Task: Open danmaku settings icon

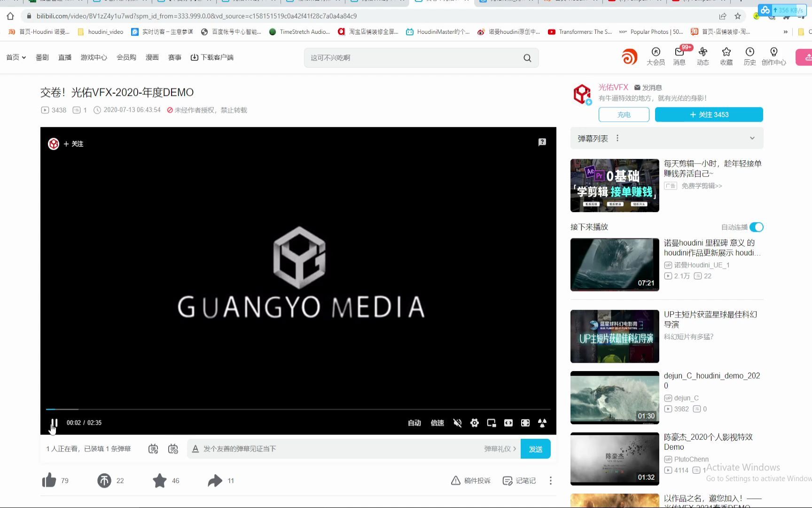Action: tap(173, 449)
